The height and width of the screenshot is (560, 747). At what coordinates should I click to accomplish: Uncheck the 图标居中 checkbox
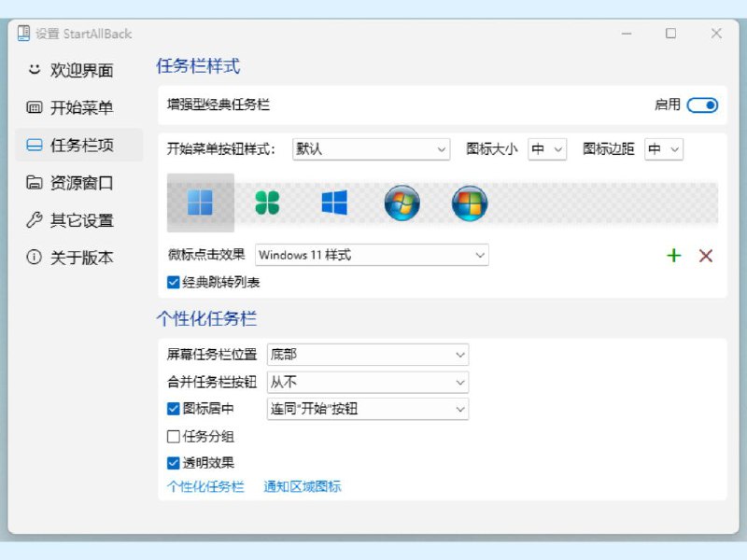[x=174, y=409]
